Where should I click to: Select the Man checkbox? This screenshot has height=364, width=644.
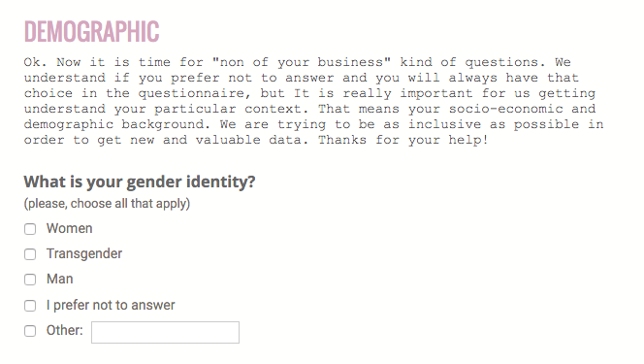(x=30, y=280)
